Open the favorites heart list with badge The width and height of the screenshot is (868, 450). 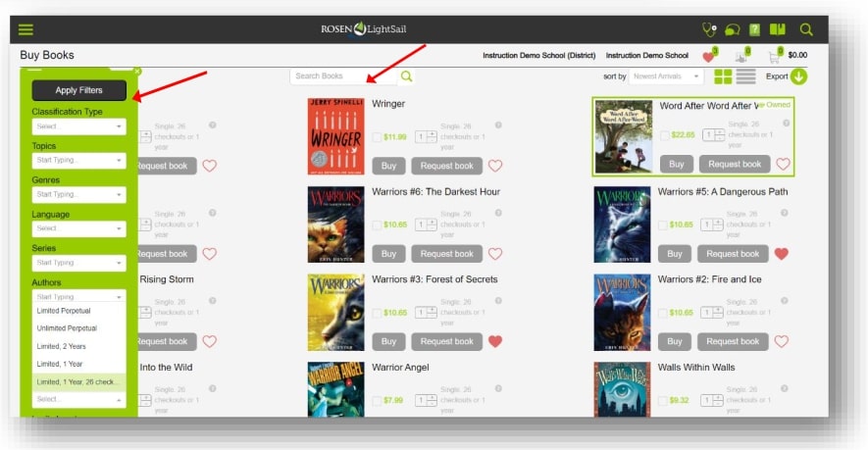[708, 56]
